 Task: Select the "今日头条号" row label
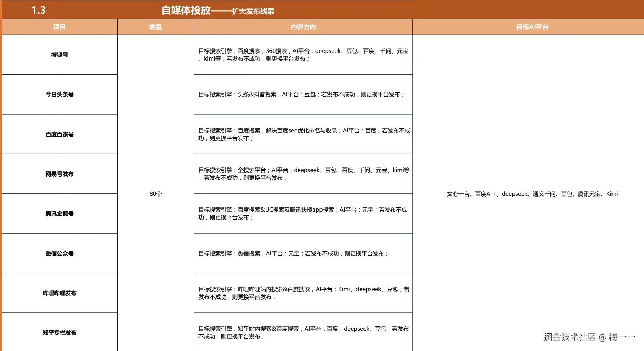click(x=59, y=94)
